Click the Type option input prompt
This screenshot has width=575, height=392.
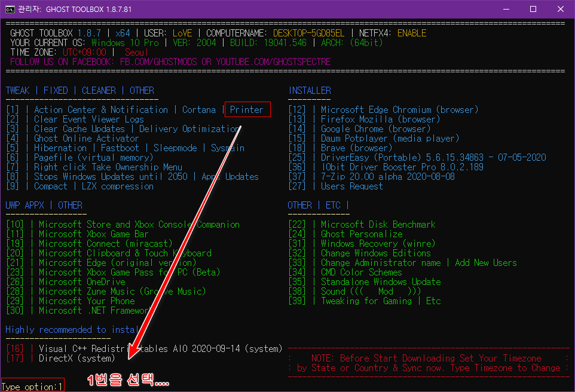tap(32, 386)
